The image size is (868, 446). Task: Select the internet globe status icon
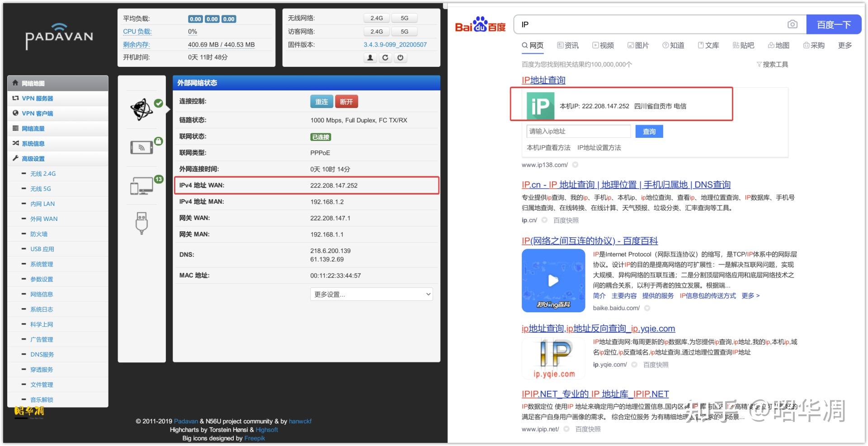(142, 108)
